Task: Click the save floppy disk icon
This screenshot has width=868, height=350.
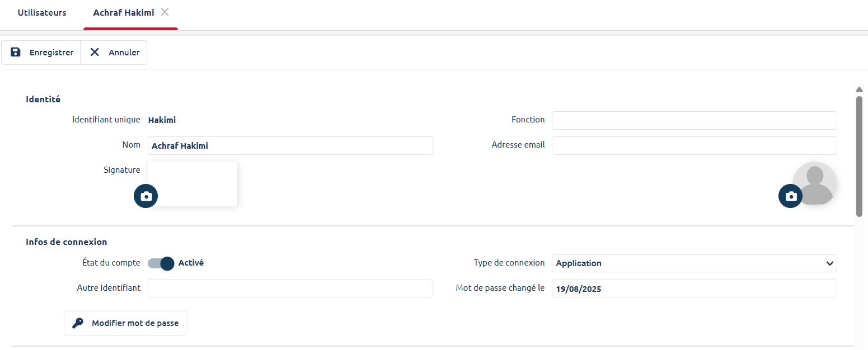Action: tap(16, 53)
